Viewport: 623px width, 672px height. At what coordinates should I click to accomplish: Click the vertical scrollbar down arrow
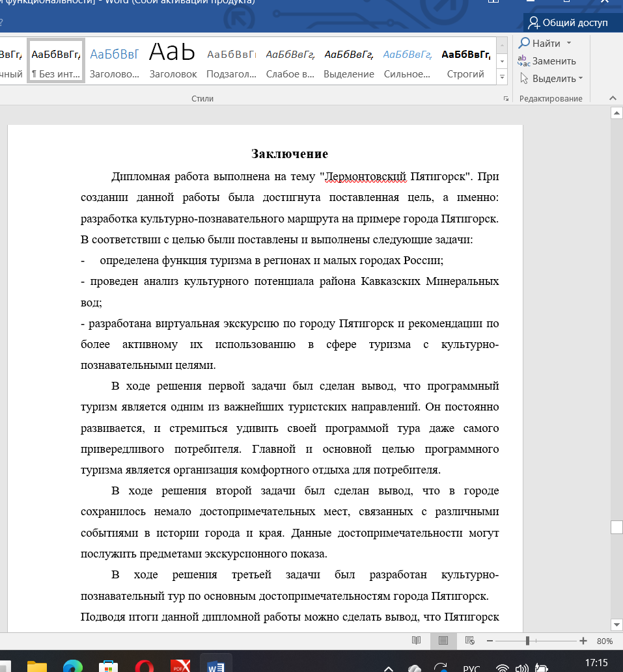click(616, 624)
